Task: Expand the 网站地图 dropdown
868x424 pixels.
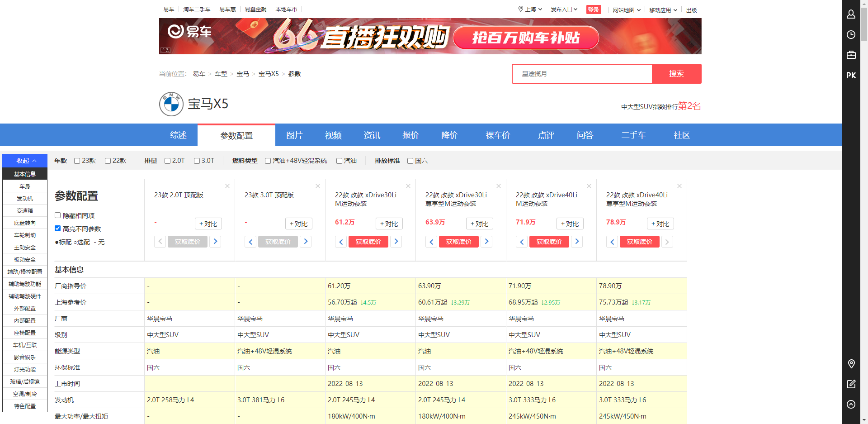Action: [x=627, y=10]
